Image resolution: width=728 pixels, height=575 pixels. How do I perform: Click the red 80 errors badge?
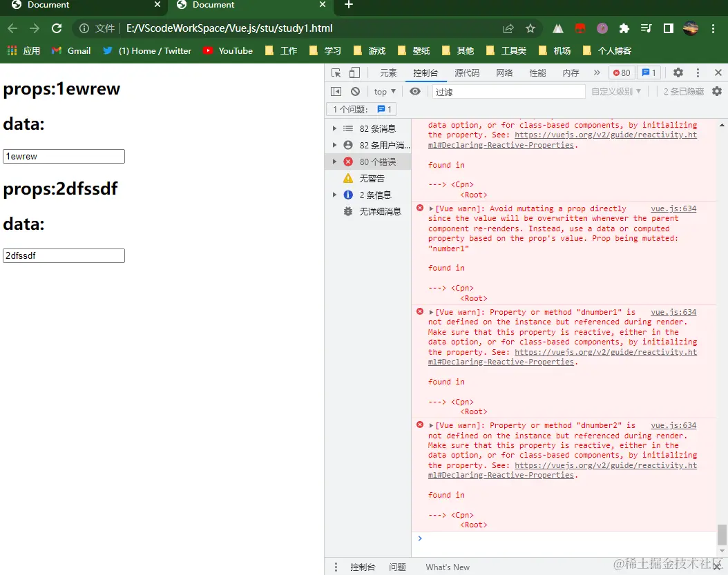[621, 73]
